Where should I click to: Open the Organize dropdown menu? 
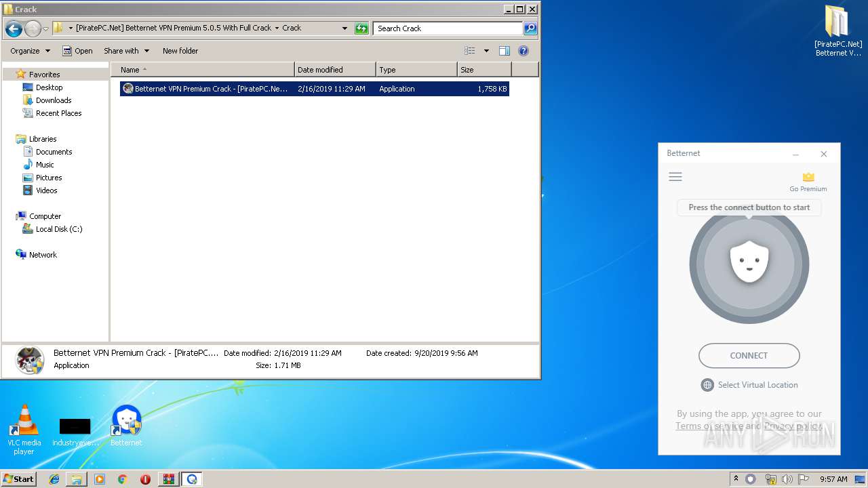pos(30,51)
